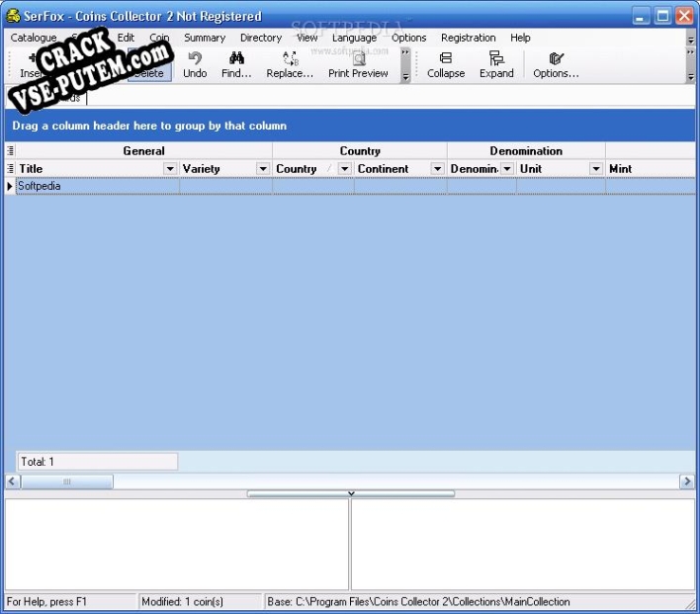This screenshot has height=614, width=700.
Task: Click the menu bar overflow arrow beside Help
Action: [691, 39]
